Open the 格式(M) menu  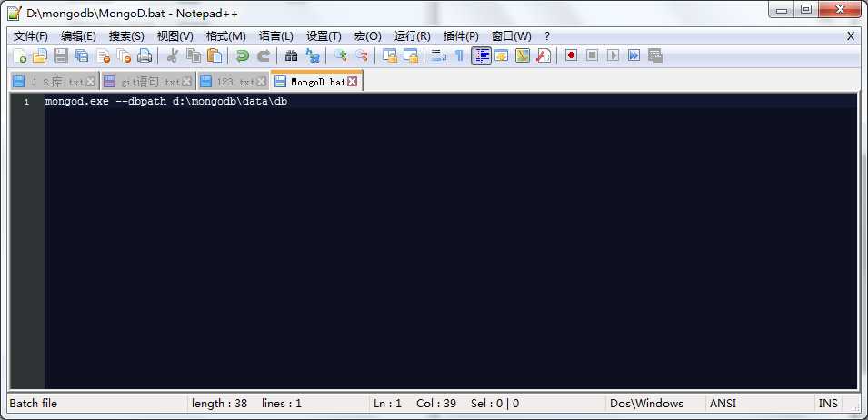tap(225, 36)
